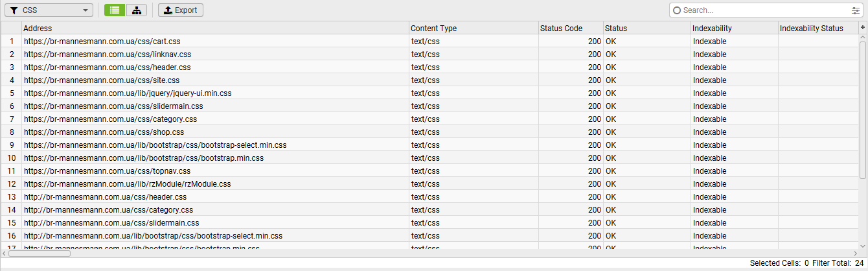
Task: Sort by Content Type column
Action: [473, 29]
